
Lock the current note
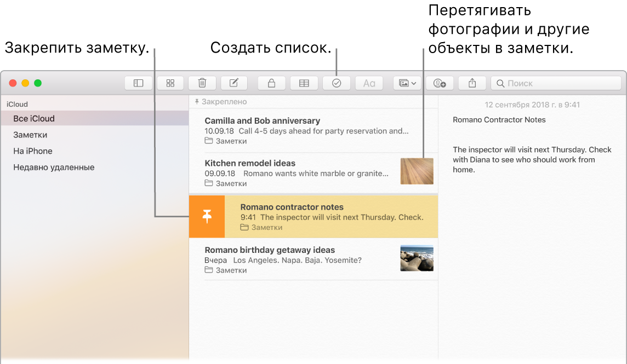[x=271, y=83]
